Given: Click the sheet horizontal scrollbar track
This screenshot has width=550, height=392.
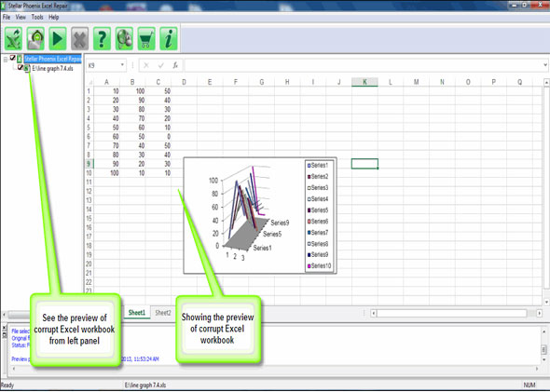Looking at the screenshot, I should point(452,313).
